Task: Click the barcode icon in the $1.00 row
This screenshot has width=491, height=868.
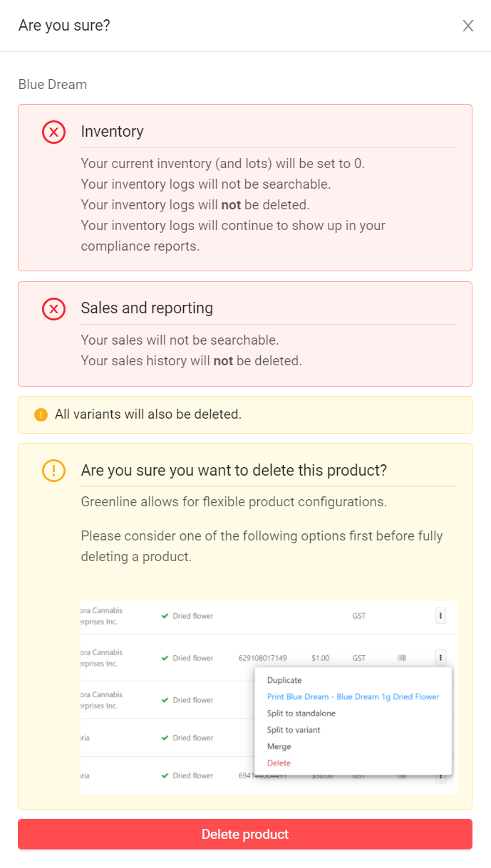Action: 401,658
